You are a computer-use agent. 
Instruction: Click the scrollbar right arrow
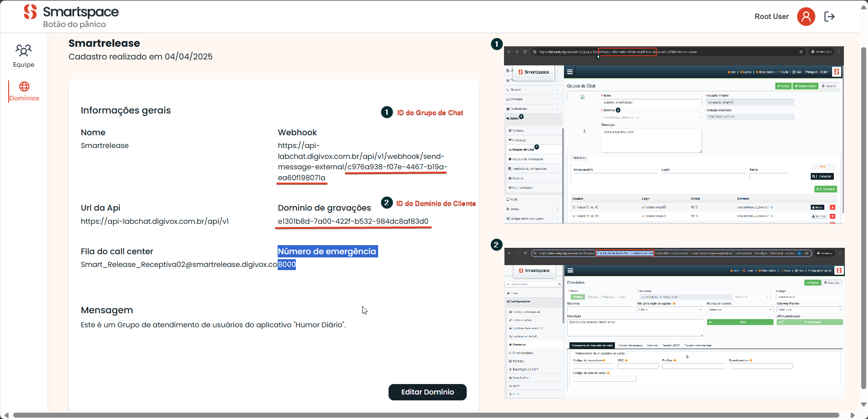[x=853, y=415]
